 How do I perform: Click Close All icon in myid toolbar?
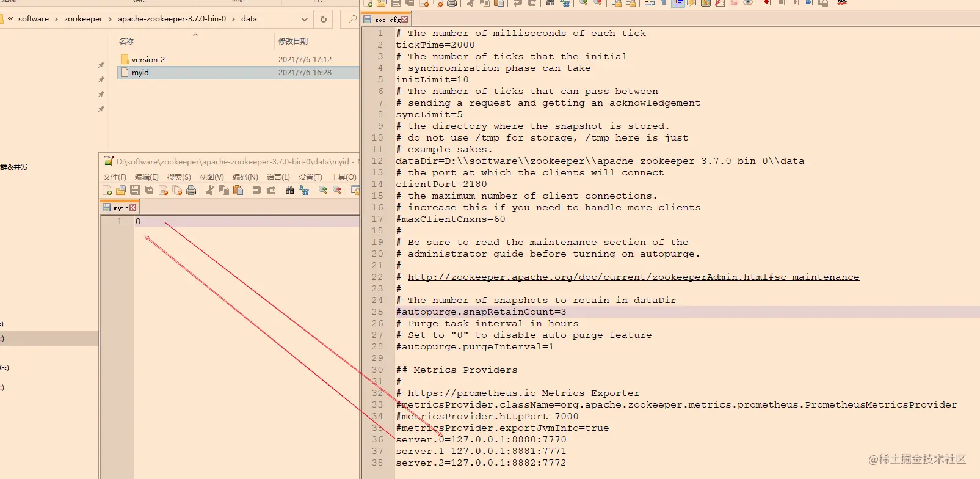(177, 191)
